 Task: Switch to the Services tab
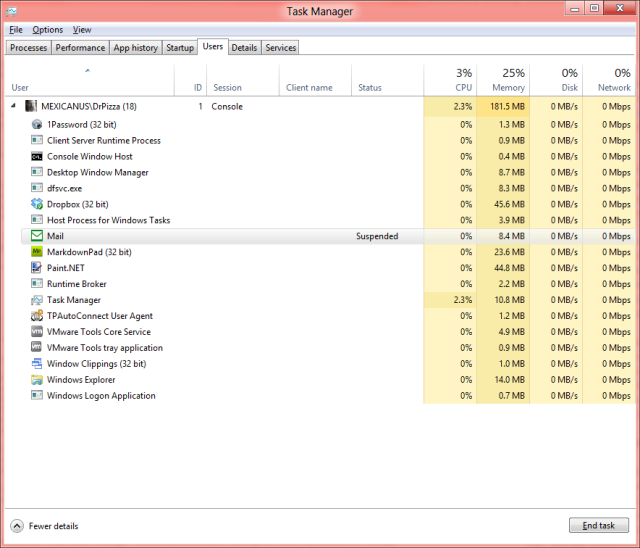tap(280, 48)
